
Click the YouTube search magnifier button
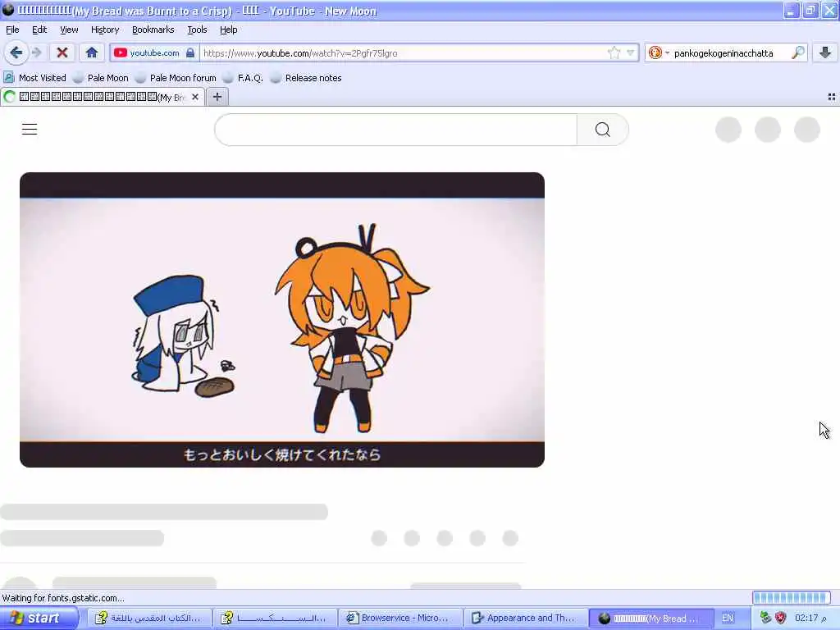tap(603, 130)
